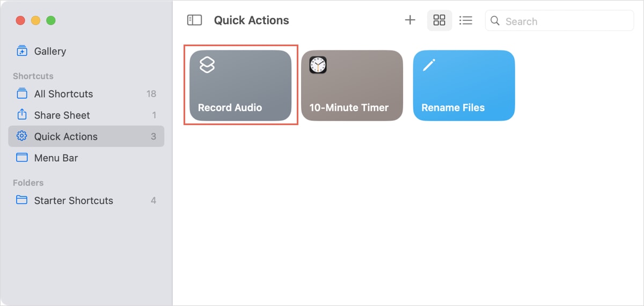Click the layers icon on Record Audio card
The height and width of the screenshot is (306, 644).
(x=207, y=65)
